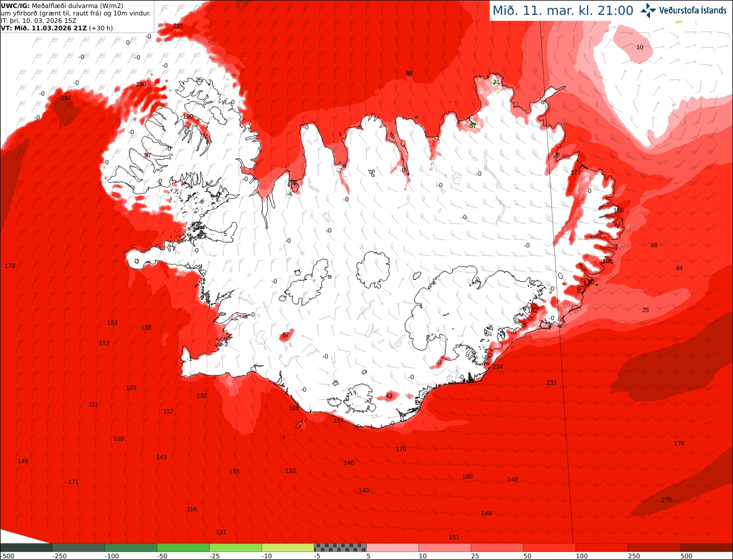Click the map value "230" near the Westfjords
The width and height of the screenshot is (733, 560).
click(x=141, y=84)
